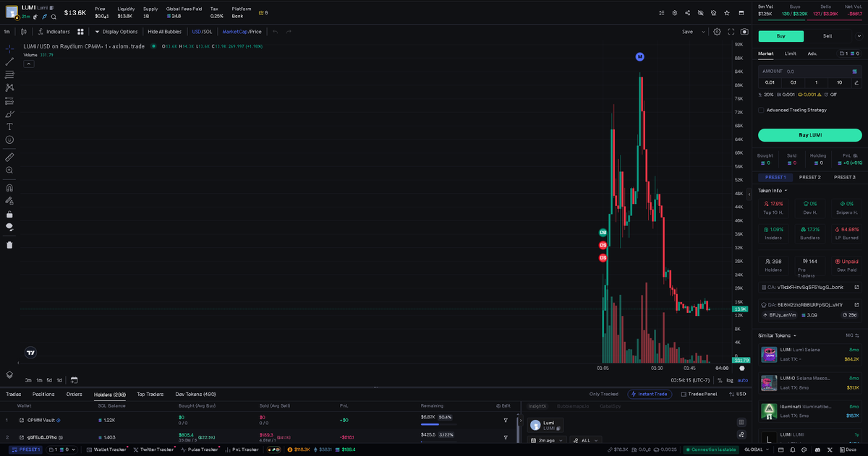Click the hide token eye-slash icon
Screen dimensions: 868x456
700,12
